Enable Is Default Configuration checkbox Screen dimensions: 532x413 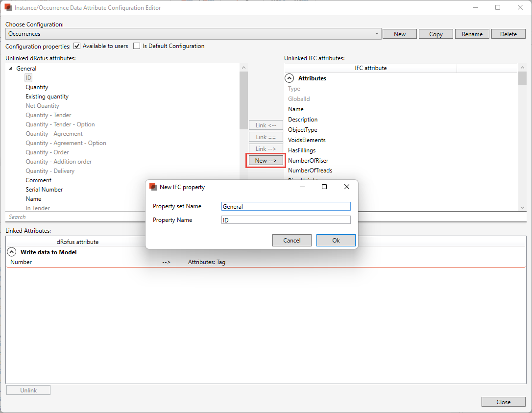point(137,46)
